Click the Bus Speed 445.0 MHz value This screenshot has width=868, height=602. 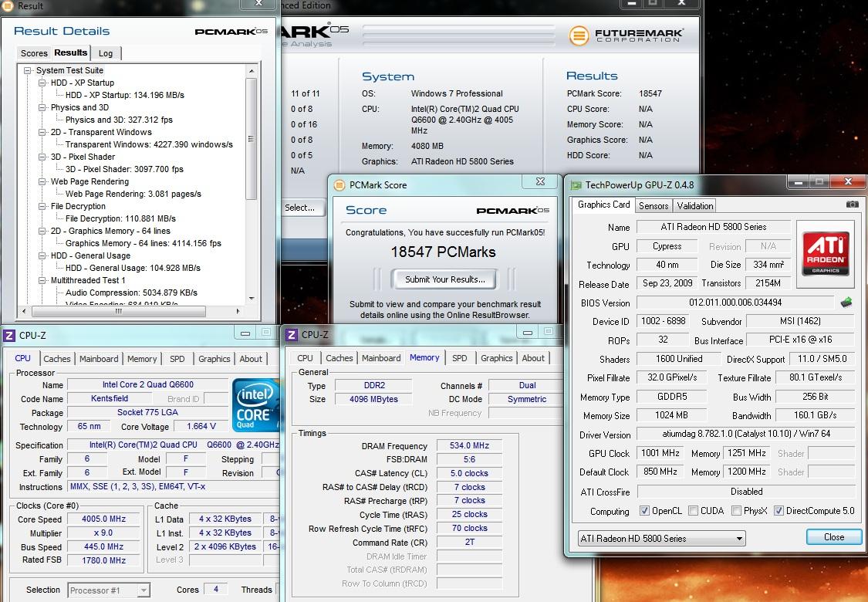point(103,546)
